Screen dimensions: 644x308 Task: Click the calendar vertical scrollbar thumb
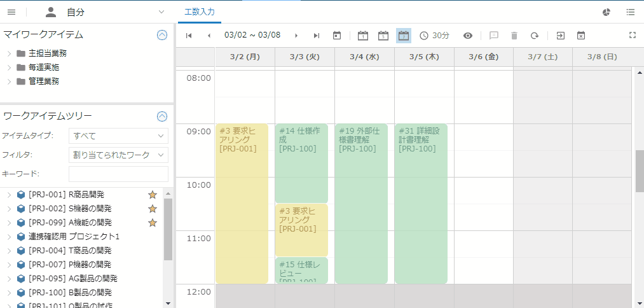click(640, 171)
